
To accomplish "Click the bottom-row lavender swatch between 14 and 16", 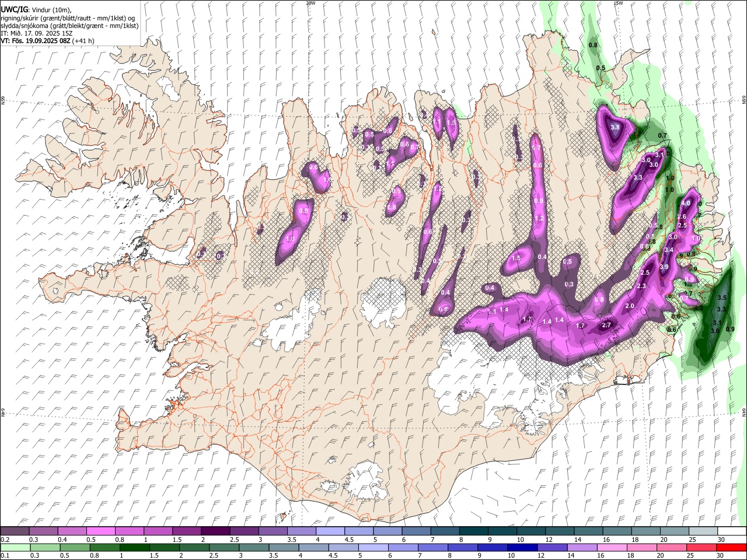I will (582, 547).
